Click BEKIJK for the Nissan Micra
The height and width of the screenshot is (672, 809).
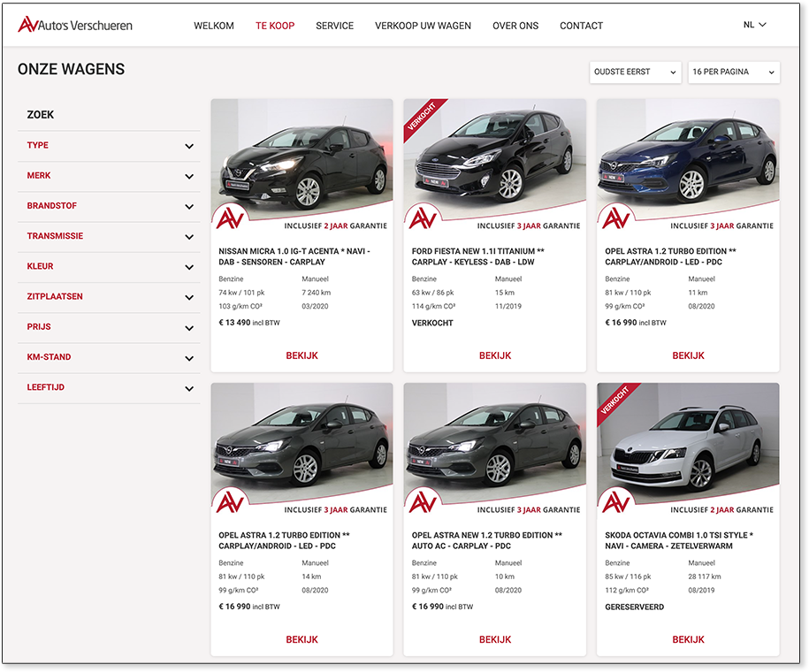301,355
